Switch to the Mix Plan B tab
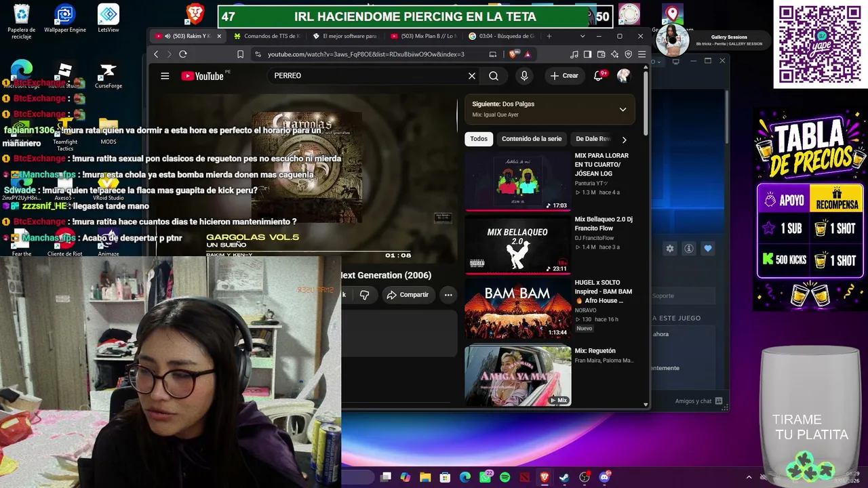 click(425, 36)
